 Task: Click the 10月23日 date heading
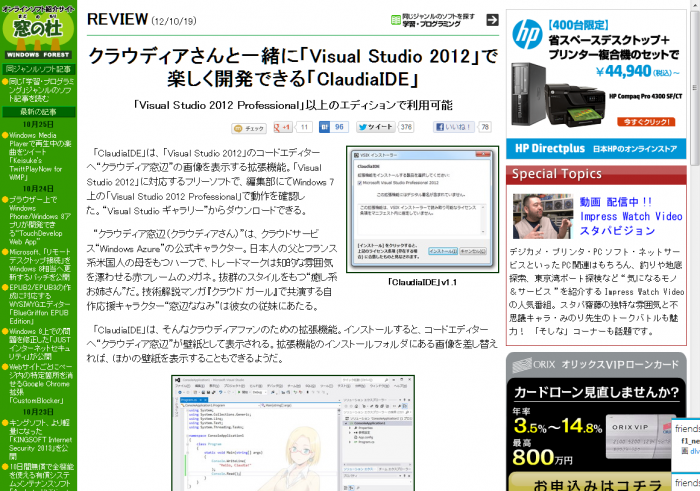pyautogui.click(x=38, y=412)
